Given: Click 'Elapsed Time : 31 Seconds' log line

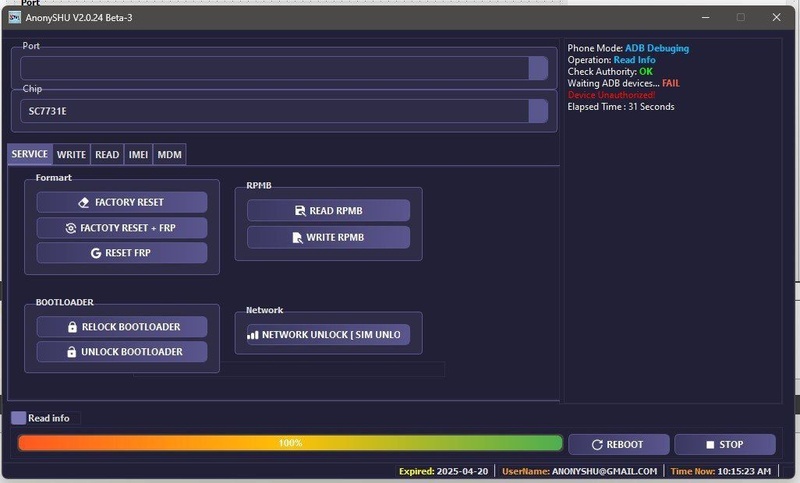Looking at the screenshot, I should [621, 107].
